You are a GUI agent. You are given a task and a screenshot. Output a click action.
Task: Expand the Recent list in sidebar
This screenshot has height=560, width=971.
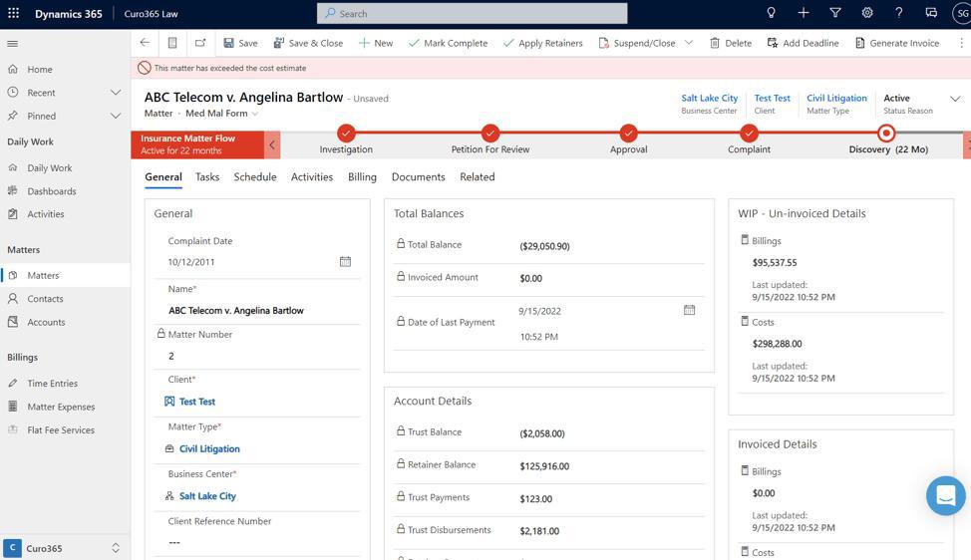pyautogui.click(x=115, y=93)
